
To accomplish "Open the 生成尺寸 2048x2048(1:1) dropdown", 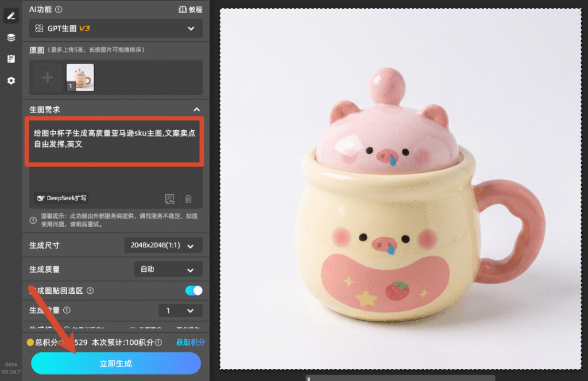I will point(164,246).
